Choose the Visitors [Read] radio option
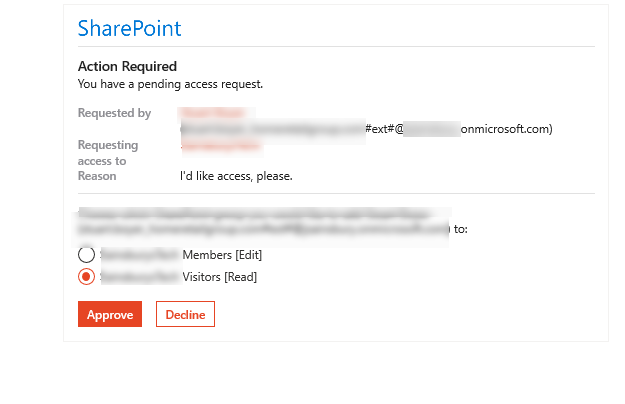The width and height of the screenshot is (625, 404). pyautogui.click(x=86, y=277)
